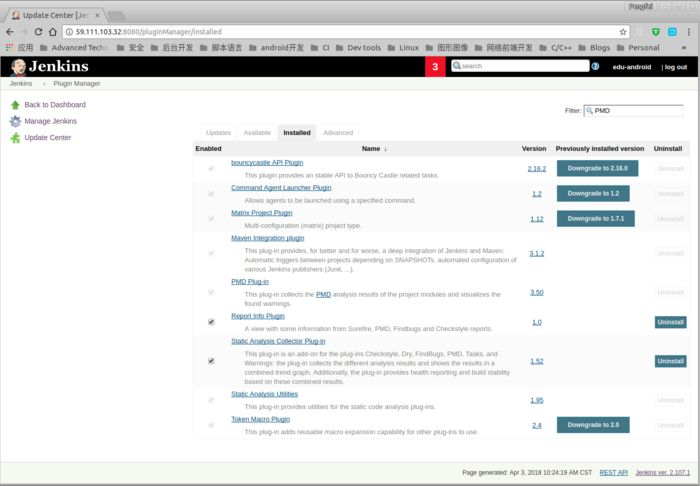Toggle bouncycastle API Plugin enabled checkbox
Viewport: 700px width, 486px height.
click(211, 168)
